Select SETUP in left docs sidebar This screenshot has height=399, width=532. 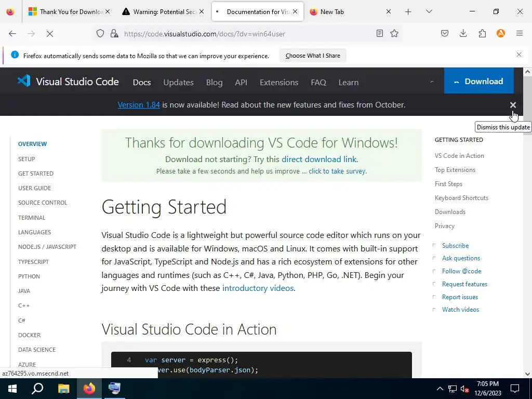(x=26, y=159)
